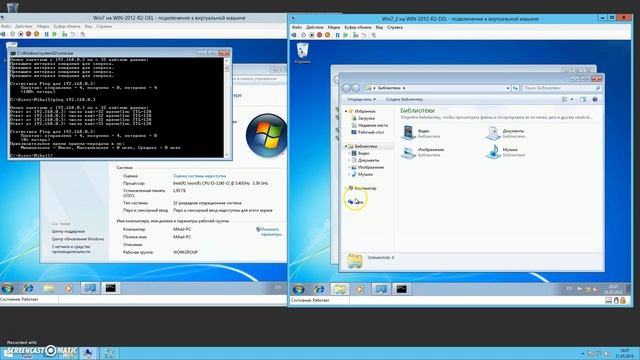Open Recycle Bin on Win7_2 desktop

[x=302, y=53]
